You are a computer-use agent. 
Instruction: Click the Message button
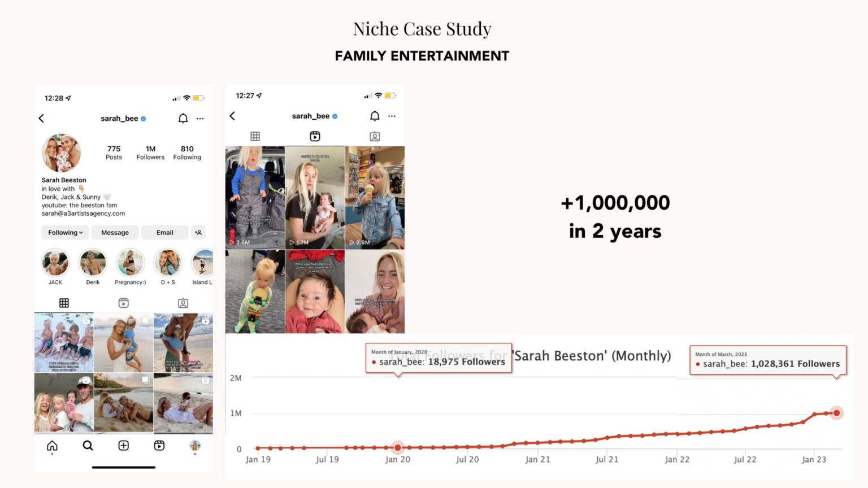click(x=115, y=232)
